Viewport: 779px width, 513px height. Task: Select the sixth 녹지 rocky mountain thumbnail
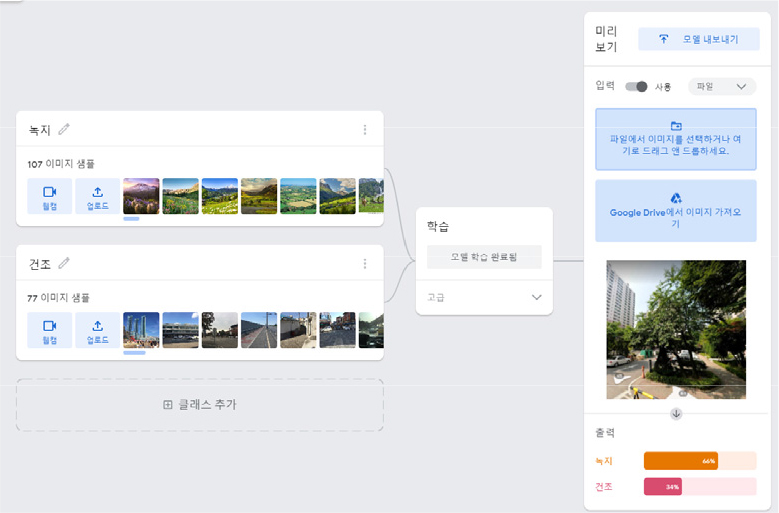coord(337,196)
